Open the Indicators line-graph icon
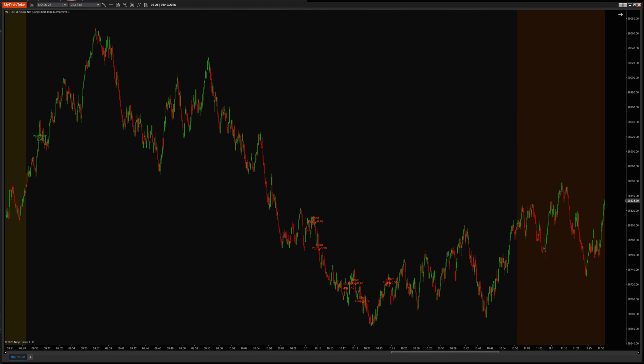The height and width of the screenshot is (364, 644). click(x=139, y=5)
